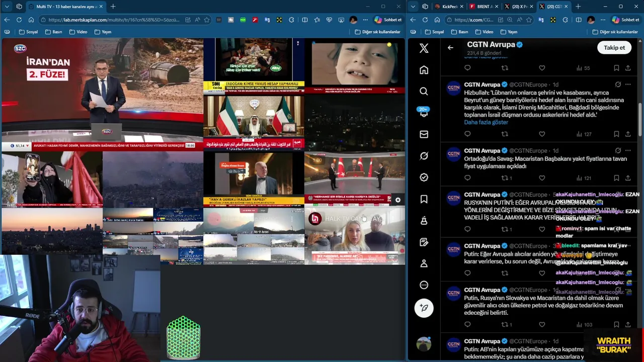
Task: Open Settings and more in X window
Action: (603, 20)
